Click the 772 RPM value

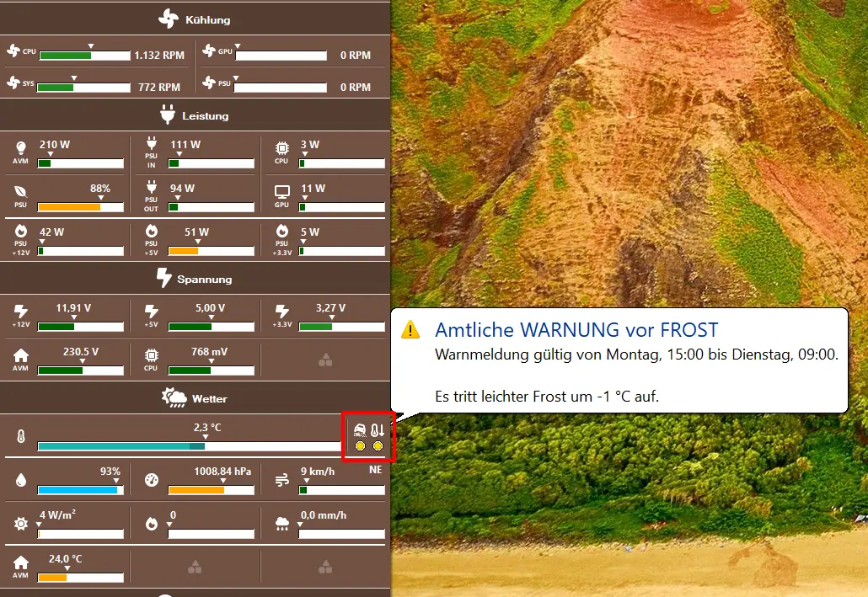click(159, 88)
